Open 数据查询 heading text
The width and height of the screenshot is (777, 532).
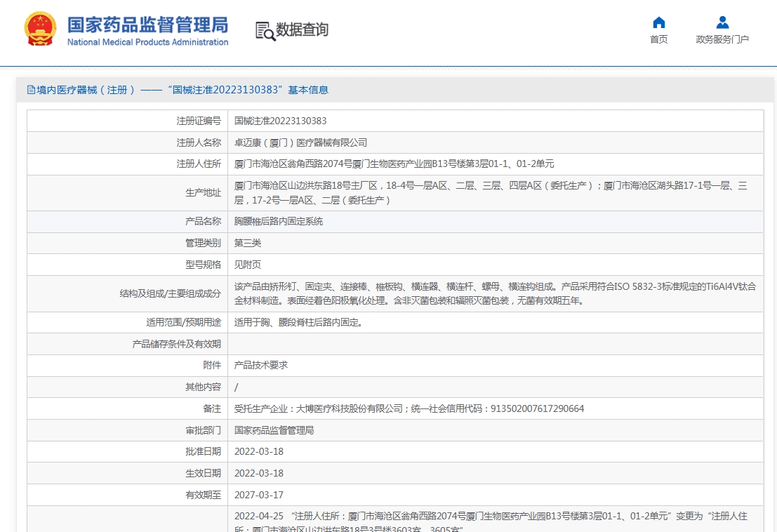pyautogui.click(x=302, y=29)
